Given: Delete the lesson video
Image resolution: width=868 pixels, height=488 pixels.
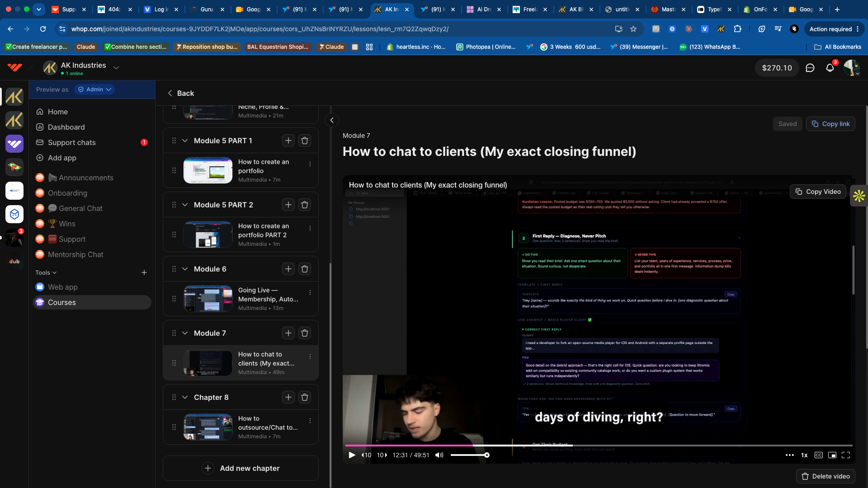Looking at the screenshot, I should (826, 476).
